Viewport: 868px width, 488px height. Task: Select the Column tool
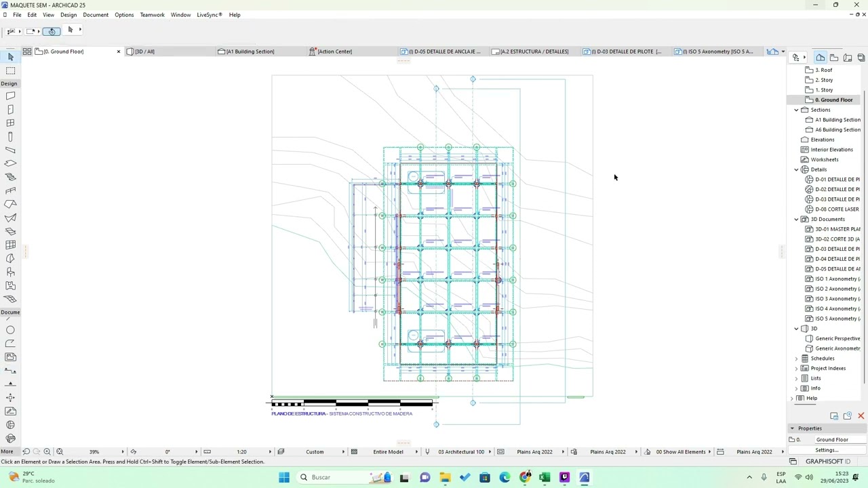tap(10, 137)
